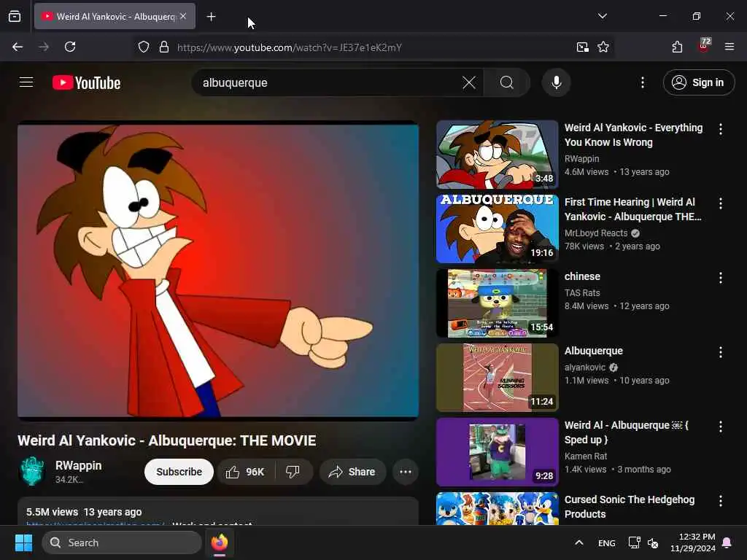This screenshot has width=747, height=560.
Task: Open options for Everything You Know Is Wrong
Action: 720,128
